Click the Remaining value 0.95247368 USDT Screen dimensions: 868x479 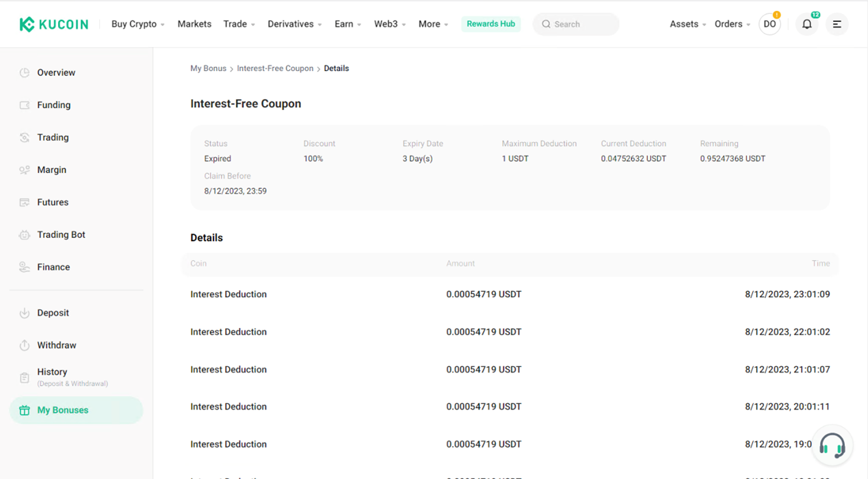[x=733, y=159]
